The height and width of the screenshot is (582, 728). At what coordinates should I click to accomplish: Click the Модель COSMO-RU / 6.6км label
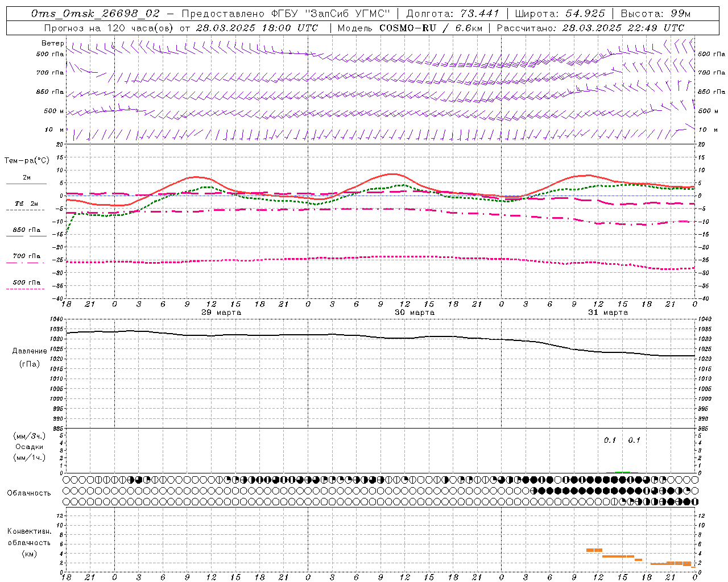pyautogui.click(x=410, y=28)
